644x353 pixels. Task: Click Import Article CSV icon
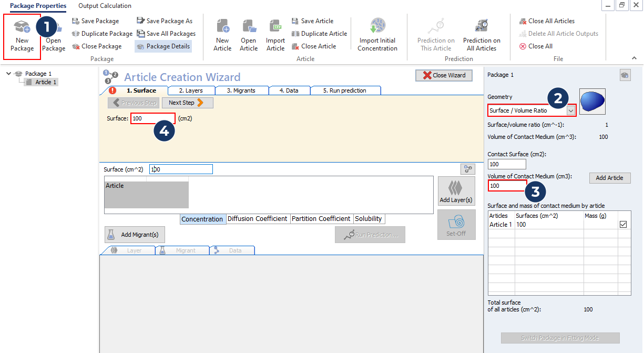[275, 26]
